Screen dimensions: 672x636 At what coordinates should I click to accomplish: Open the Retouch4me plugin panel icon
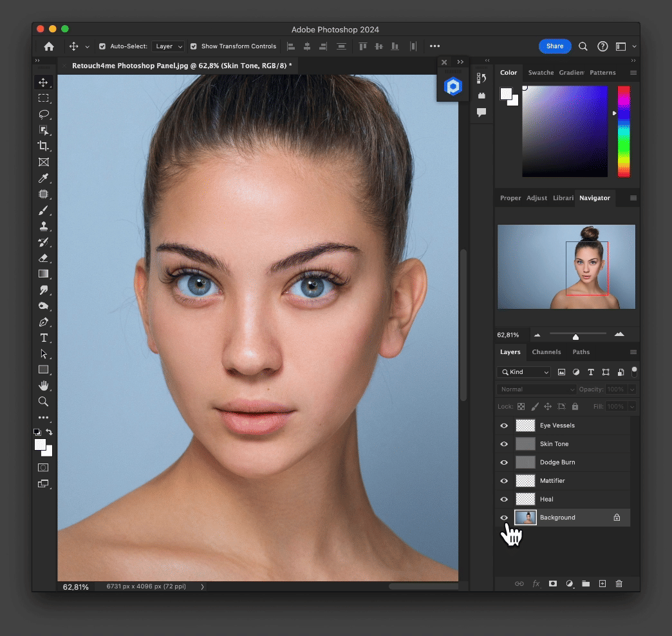453,88
